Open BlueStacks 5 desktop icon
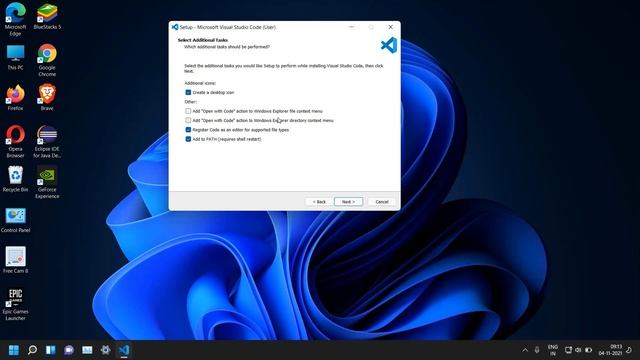 coord(47,16)
